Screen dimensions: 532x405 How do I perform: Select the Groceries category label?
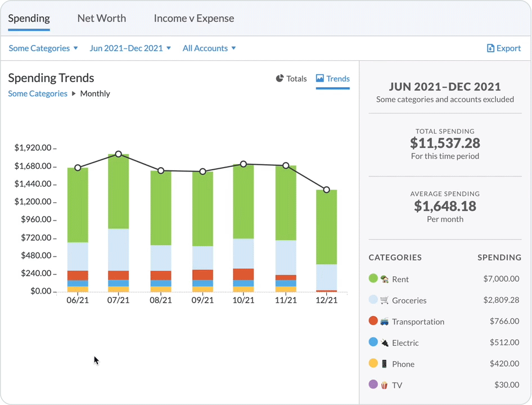click(x=409, y=300)
